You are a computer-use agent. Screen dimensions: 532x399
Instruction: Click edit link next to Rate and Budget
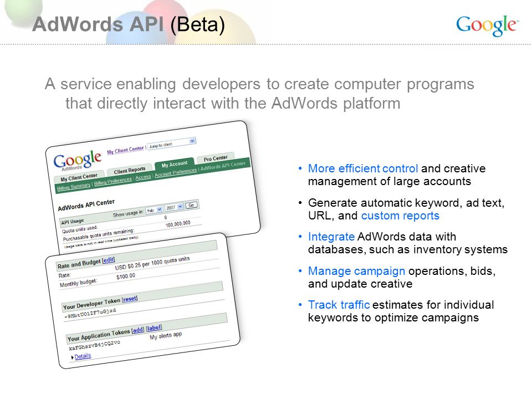click(109, 260)
